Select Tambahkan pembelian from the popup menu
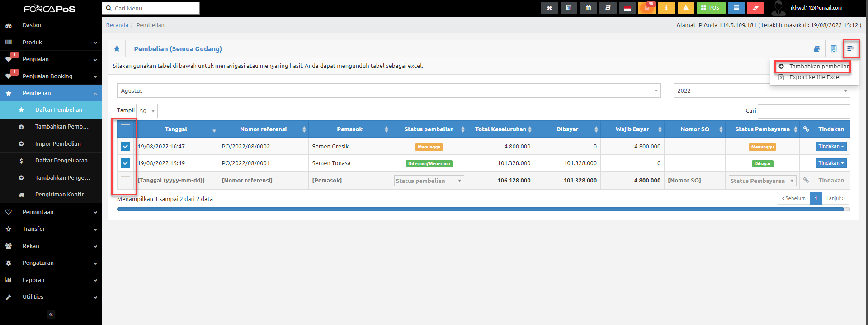The height and width of the screenshot is (325, 868). [x=814, y=66]
